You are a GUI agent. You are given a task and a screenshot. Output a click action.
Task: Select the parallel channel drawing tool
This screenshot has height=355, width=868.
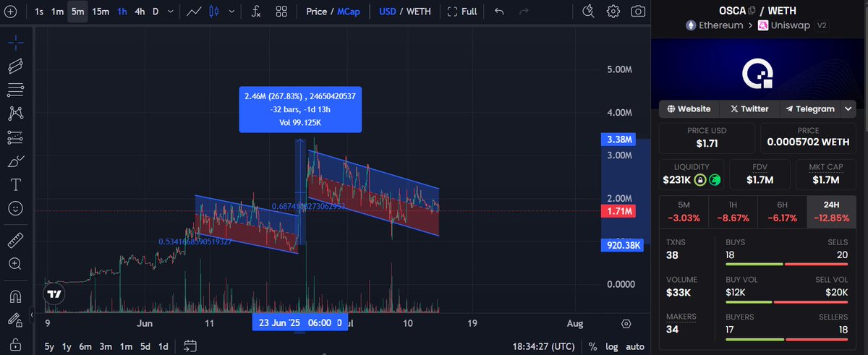(x=15, y=67)
